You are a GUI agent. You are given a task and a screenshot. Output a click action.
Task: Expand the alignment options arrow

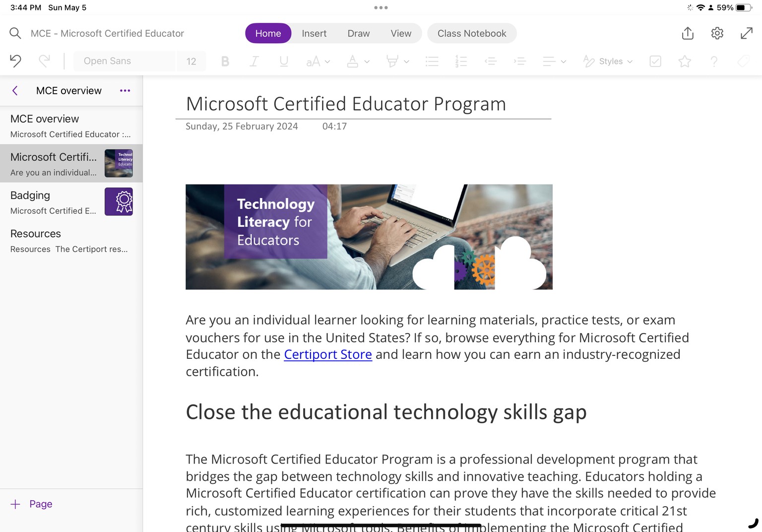[x=563, y=62]
